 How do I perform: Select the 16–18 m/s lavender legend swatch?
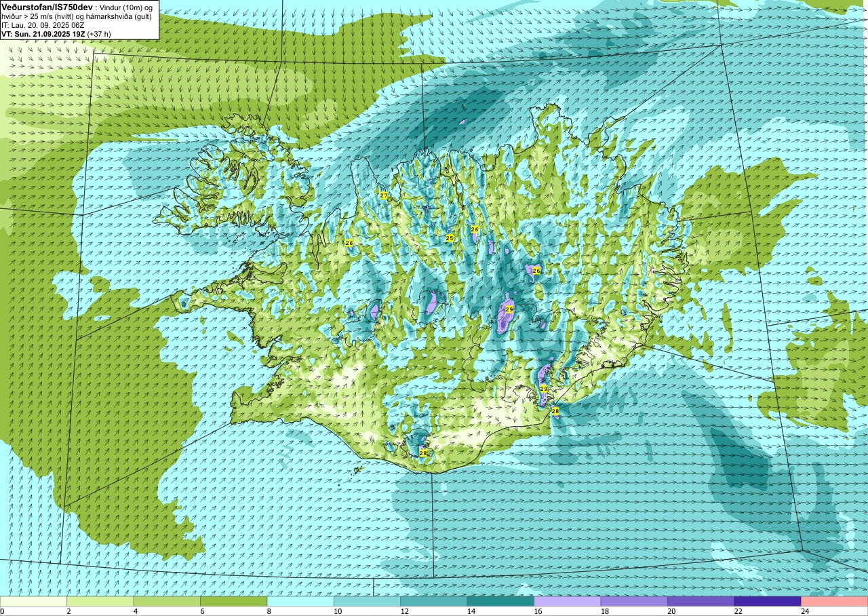tap(568, 601)
